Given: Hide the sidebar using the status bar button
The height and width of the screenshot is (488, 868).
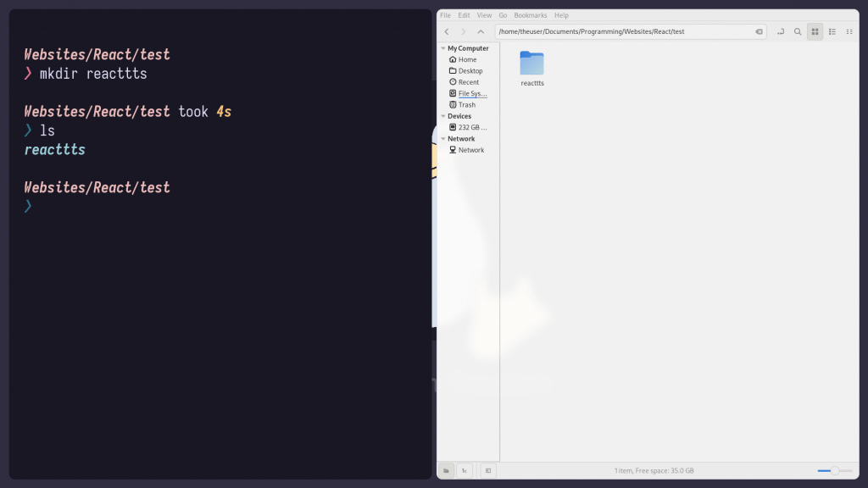Looking at the screenshot, I should [x=487, y=470].
